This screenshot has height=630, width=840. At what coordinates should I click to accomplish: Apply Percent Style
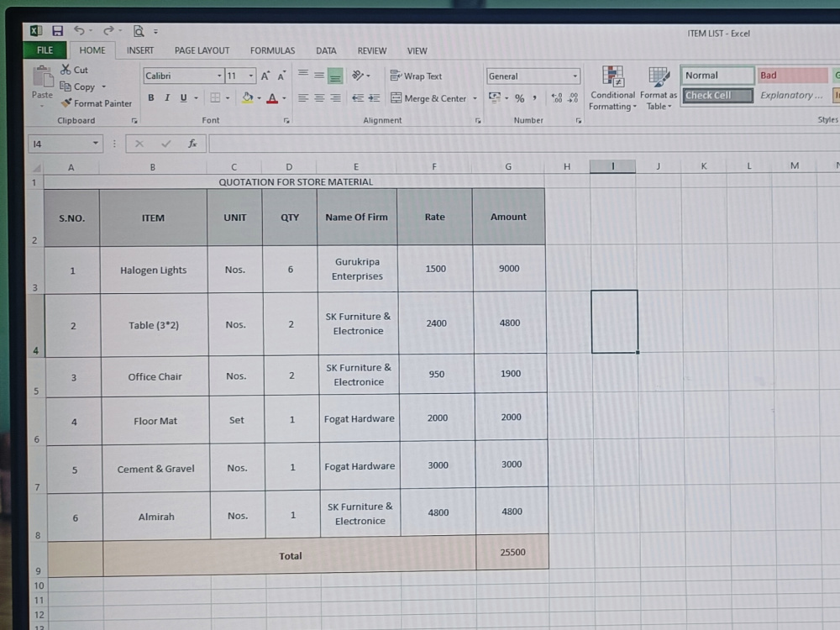(519, 98)
